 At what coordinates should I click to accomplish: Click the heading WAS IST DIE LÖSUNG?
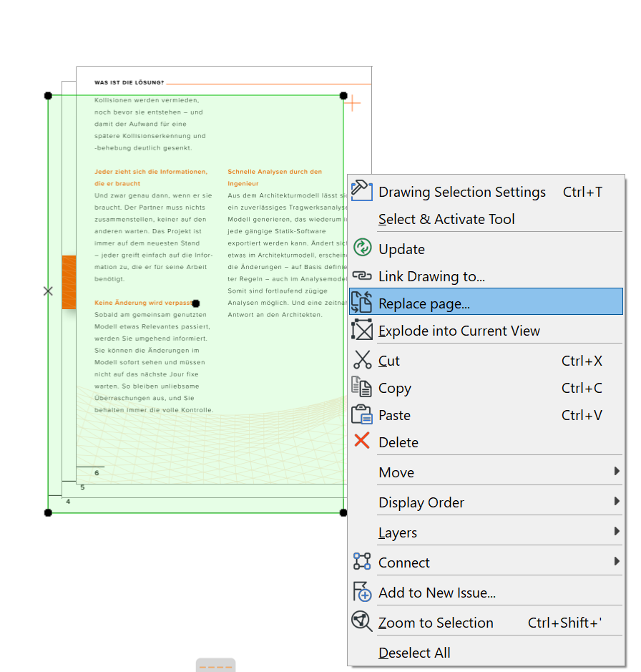[129, 82]
